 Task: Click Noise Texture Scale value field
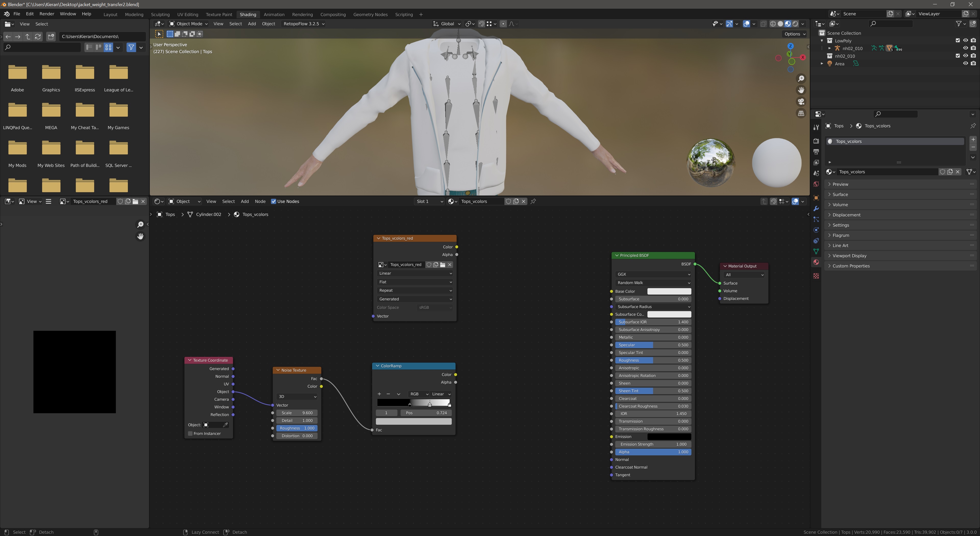(x=297, y=413)
